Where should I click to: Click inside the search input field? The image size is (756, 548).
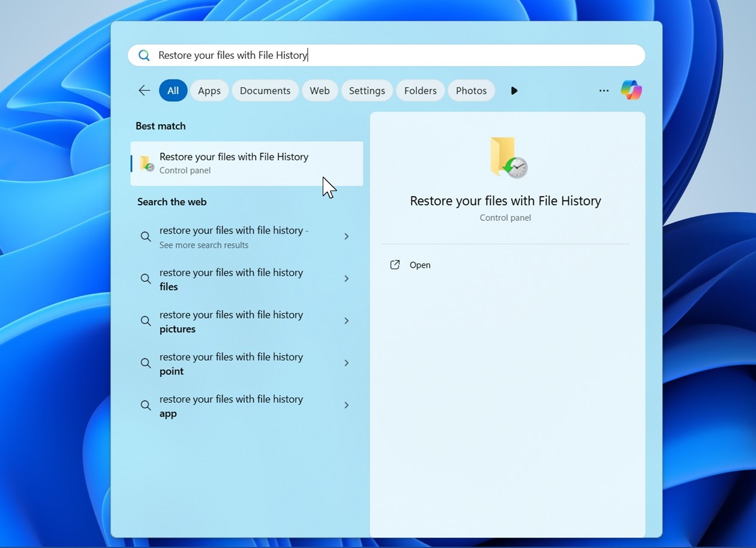[384, 55]
